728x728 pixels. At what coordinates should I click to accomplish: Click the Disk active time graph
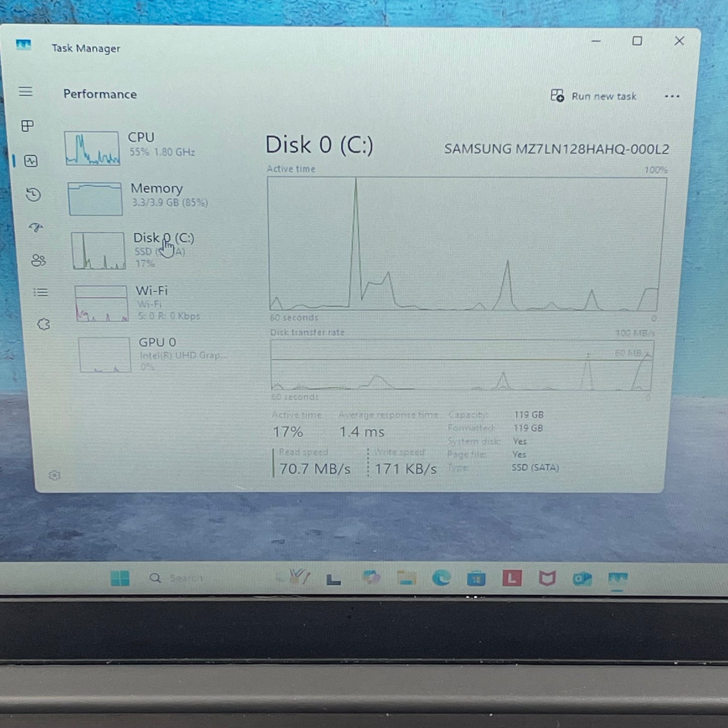tap(467, 244)
